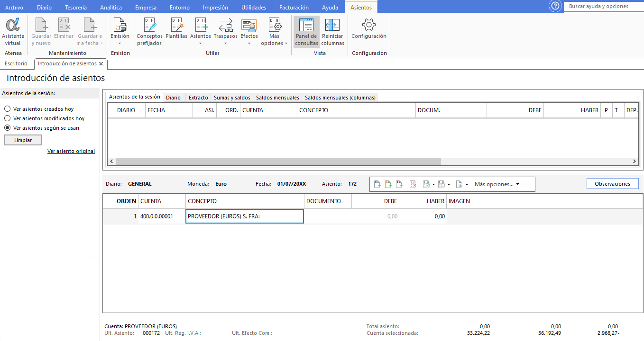Click Reiniciar columnas
This screenshot has height=341, width=644.
(332, 32)
